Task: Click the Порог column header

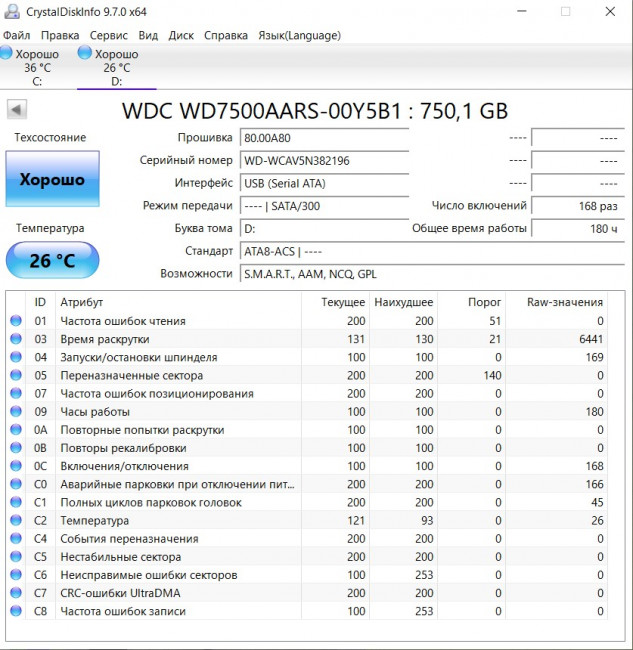Action: coord(472,302)
